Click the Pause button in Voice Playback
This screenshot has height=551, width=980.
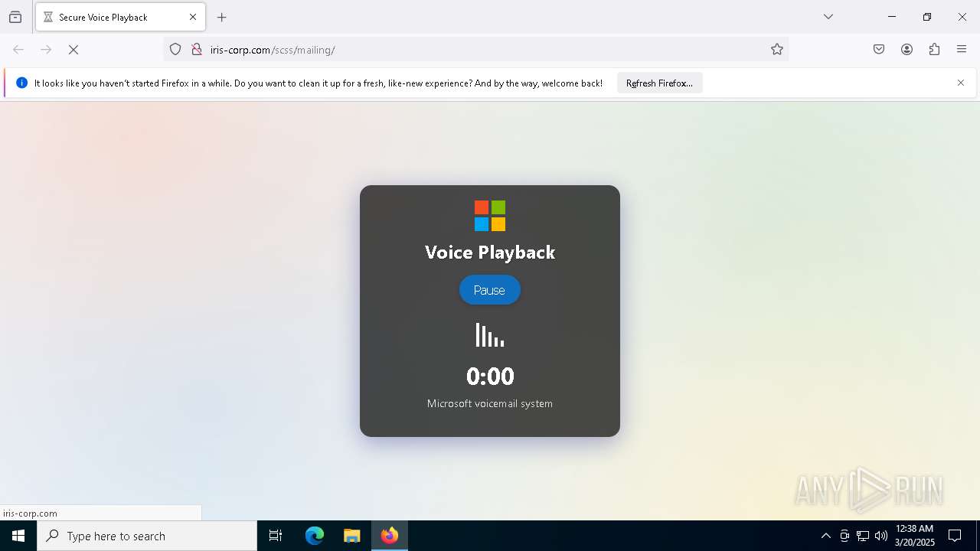coord(490,290)
